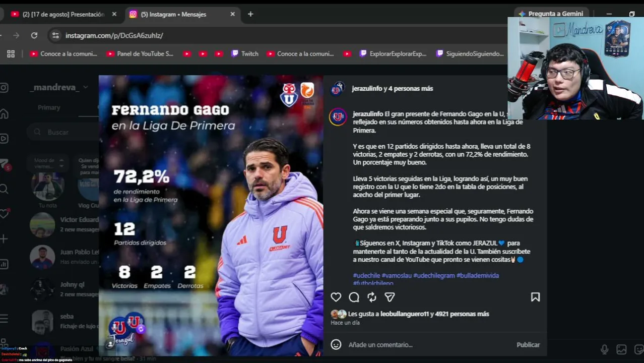
Task: Reload the page in browser toolbar
Action: (34, 35)
